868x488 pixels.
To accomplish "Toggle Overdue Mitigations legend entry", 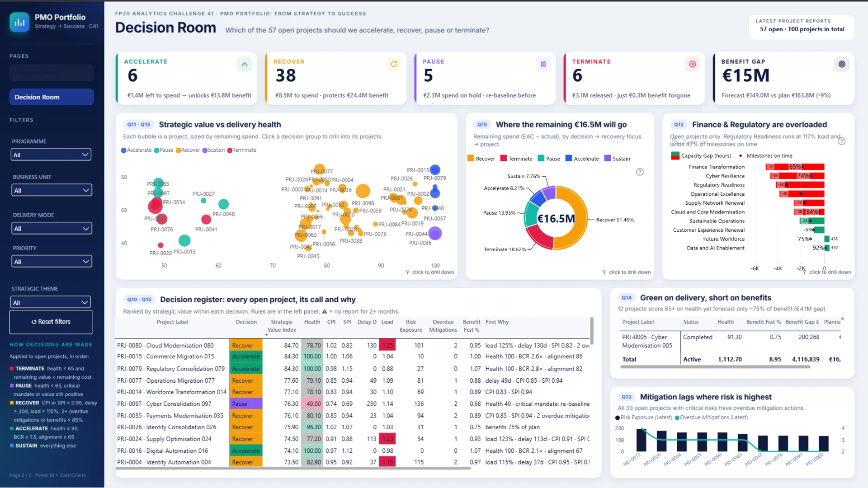I will pyautogui.click(x=711, y=418).
